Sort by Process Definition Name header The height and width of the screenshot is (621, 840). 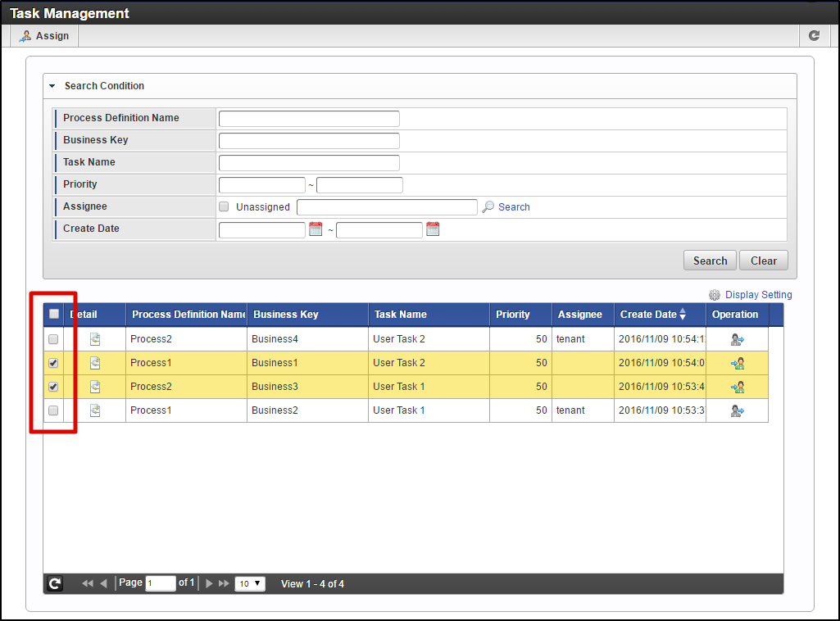(x=186, y=315)
